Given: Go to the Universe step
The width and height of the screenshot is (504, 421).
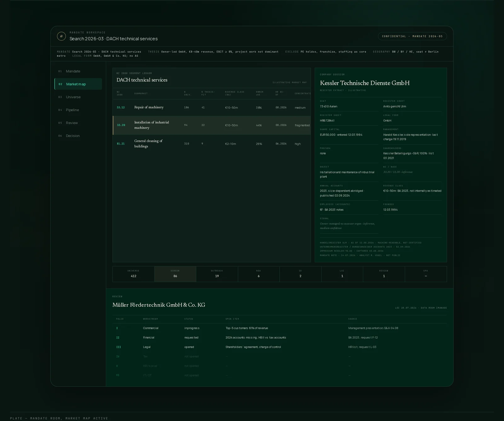Looking at the screenshot, I should tap(78, 97).
